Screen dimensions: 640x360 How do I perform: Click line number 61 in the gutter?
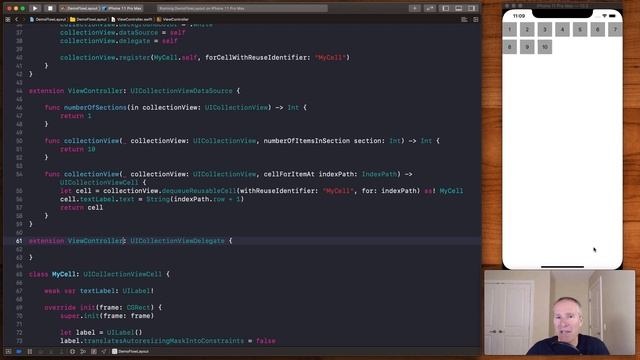[x=19, y=241]
